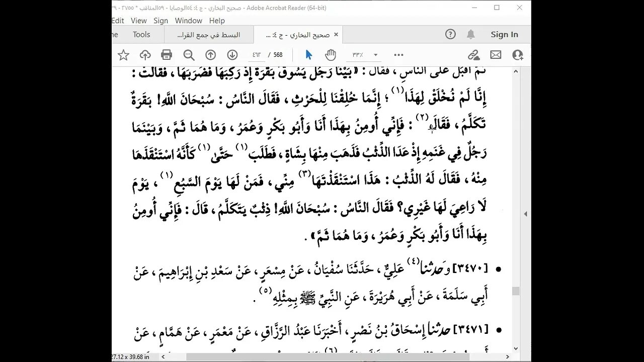The height and width of the screenshot is (362, 644).
Task: Open the notifications bell
Action: pyautogui.click(x=471, y=34)
